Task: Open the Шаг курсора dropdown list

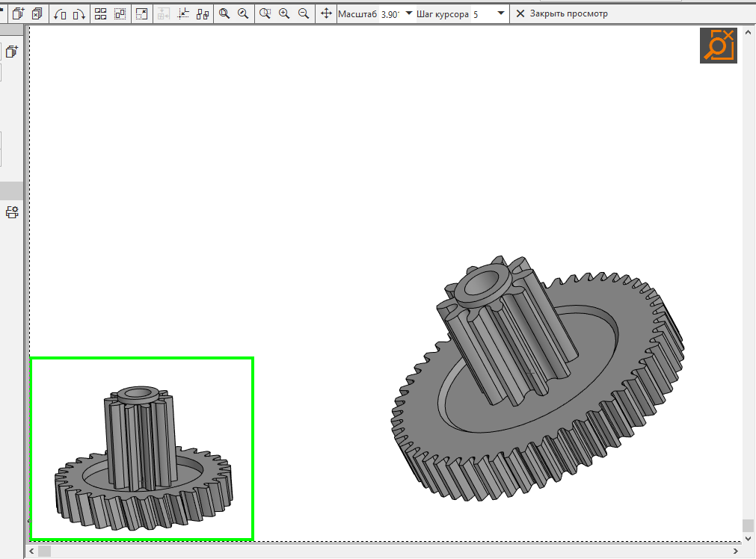Action: pyautogui.click(x=501, y=13)
